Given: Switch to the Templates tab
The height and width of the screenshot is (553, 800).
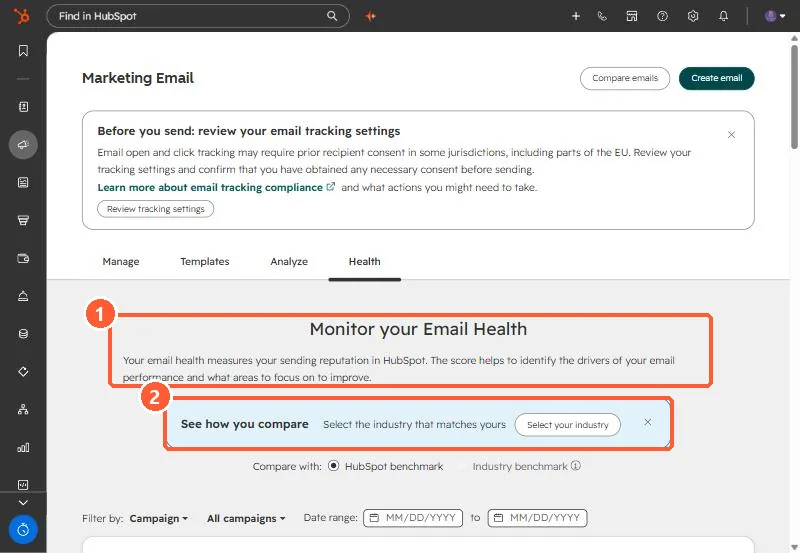Looking at the screenshot, I should [205, 261].
